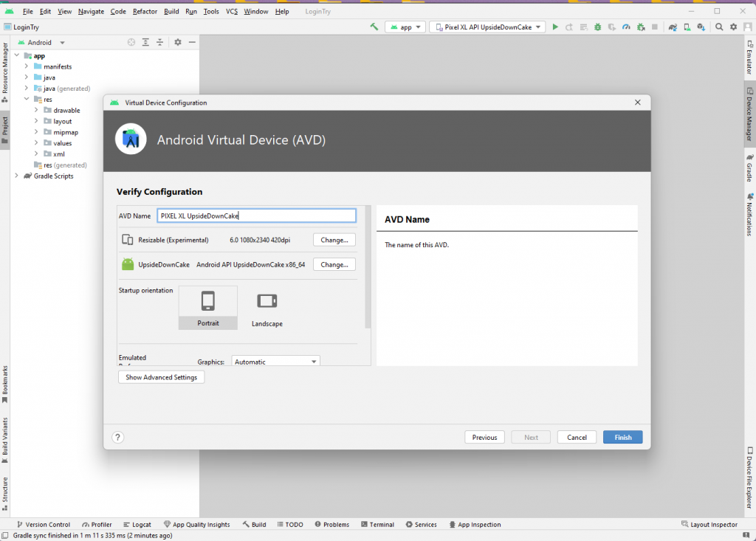Open the Device Manager toolbar icon
The height and width of the screenshot is (541, 756).
[687, 27]
